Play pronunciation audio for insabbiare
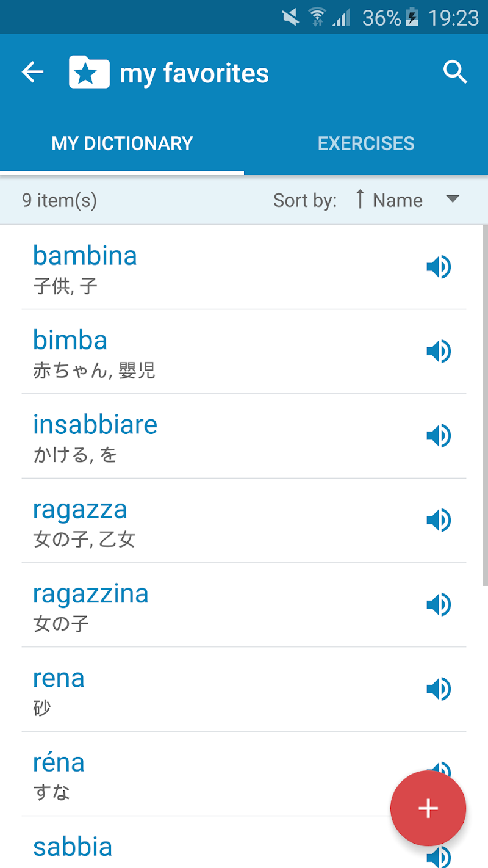The height and width of the screenshot is (868, 488). [438, 436]
